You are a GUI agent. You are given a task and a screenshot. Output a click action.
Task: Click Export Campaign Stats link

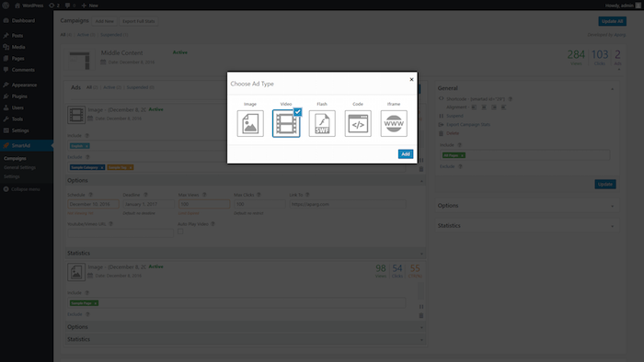click(467, 125)
